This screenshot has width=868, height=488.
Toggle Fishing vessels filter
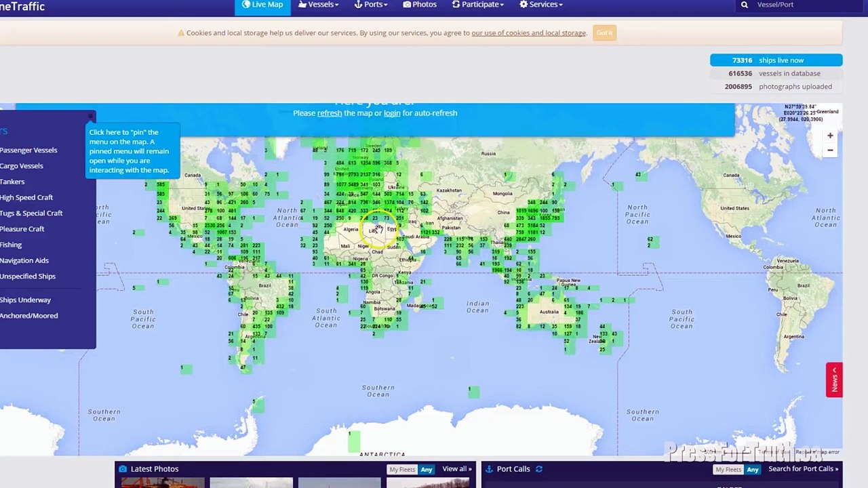pos(11,245)
